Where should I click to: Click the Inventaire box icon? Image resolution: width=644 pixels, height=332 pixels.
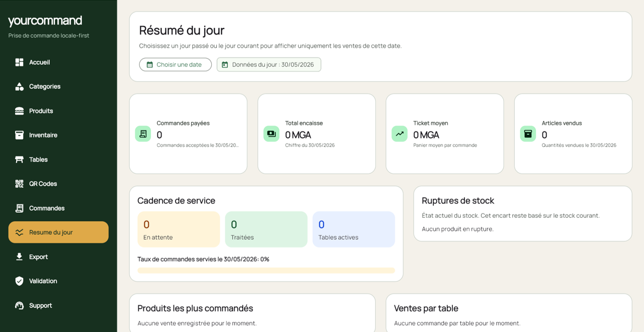(x=19, y=135)
